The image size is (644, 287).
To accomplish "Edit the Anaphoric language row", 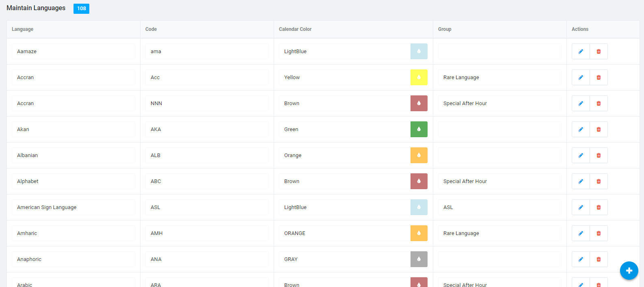I will point(581,259).
